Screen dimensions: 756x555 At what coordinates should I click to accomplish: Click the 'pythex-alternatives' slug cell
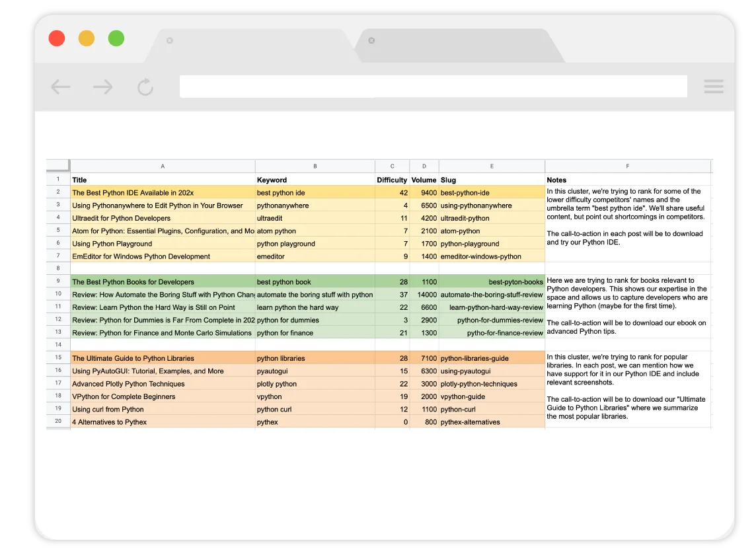pyautogui.click(x=492, y=422)
